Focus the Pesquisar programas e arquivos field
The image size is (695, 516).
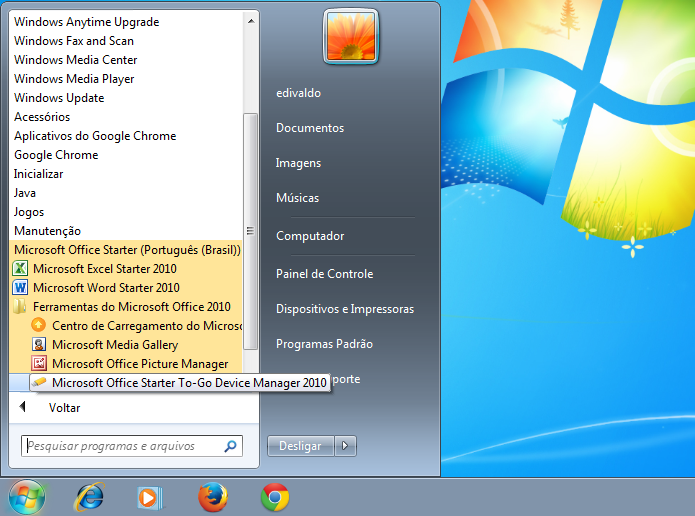point(132,446)
